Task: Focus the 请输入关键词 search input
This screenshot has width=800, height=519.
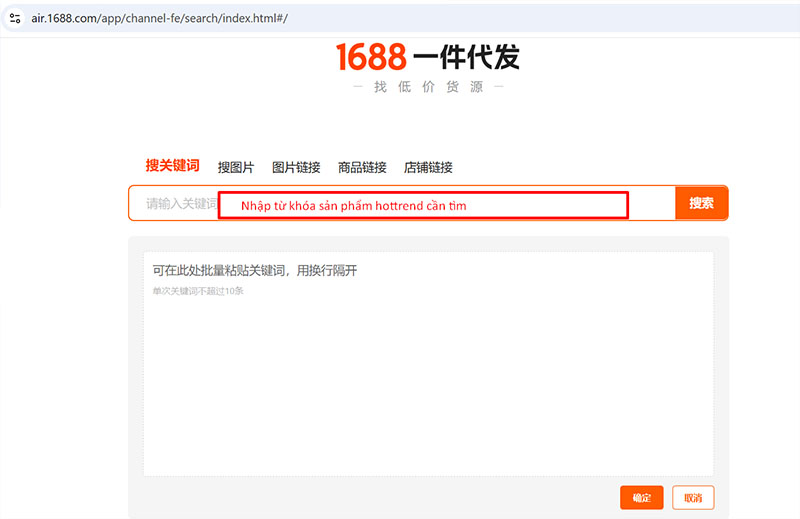Action: [x=180, y=203]
